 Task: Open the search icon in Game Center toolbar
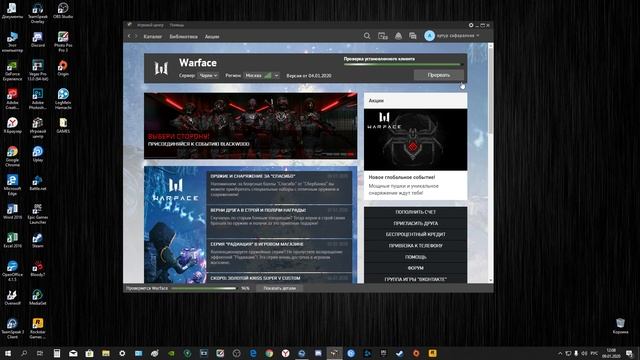(x=367, y=36)
